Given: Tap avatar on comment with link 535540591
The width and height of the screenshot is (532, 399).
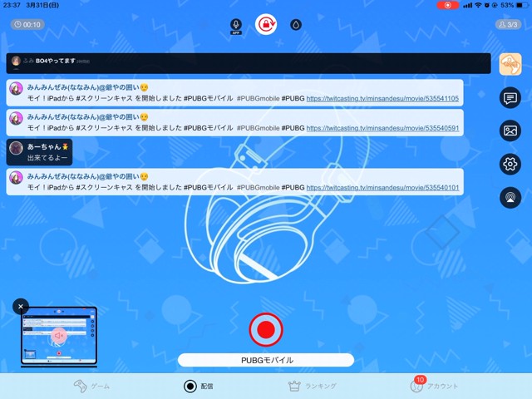Looking at the screenshot, I should point(16,118).
